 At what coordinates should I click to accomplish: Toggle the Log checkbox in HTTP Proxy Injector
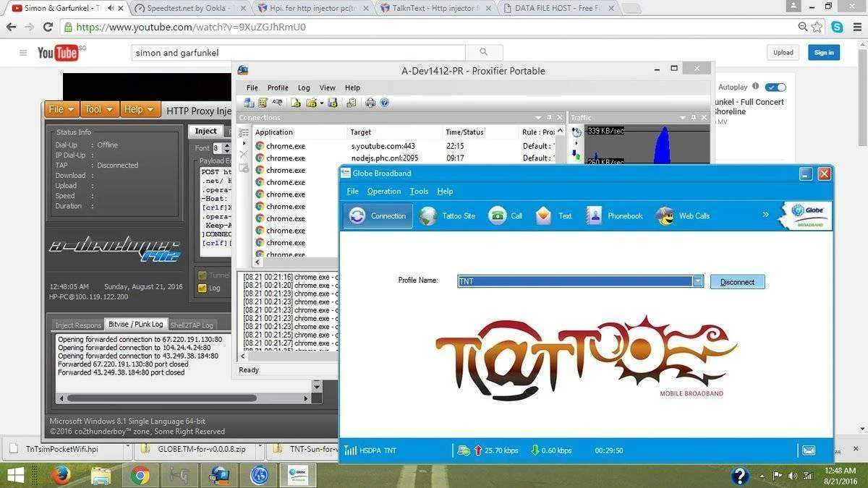point(203,288)
